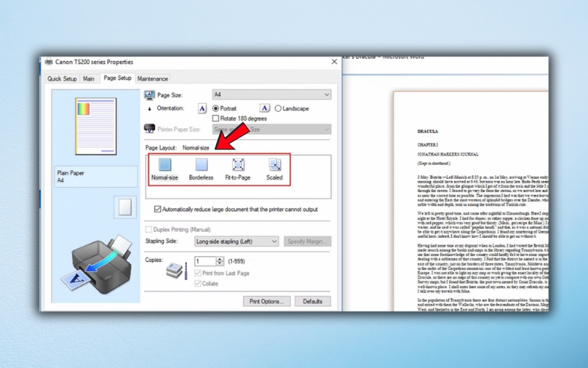Image resolution: width=588 pixels, height=368 pixels.
Task: Toggle Automatically reduce large document checkbox
Action: click(x=158, y=209)
